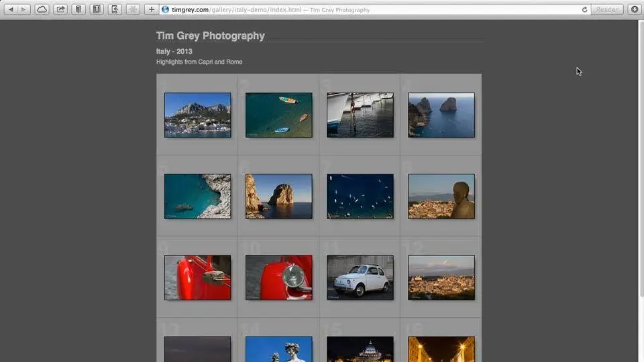Open the red car headlight photo
The width and height of the screenshot is (644, 362).
(x=279, y=278)
